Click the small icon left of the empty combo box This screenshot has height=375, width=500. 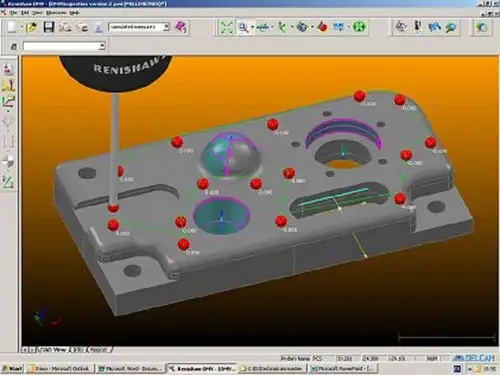click(14, 46)
